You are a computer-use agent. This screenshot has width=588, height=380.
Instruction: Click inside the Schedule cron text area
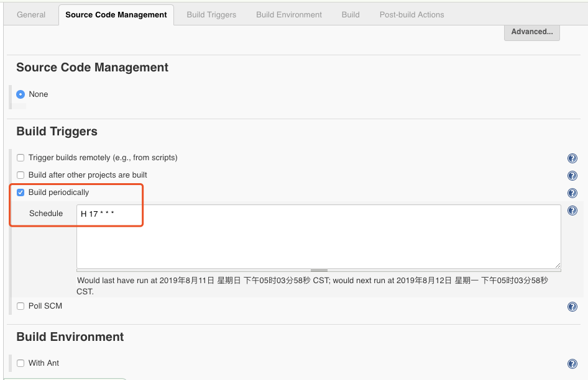319,237
